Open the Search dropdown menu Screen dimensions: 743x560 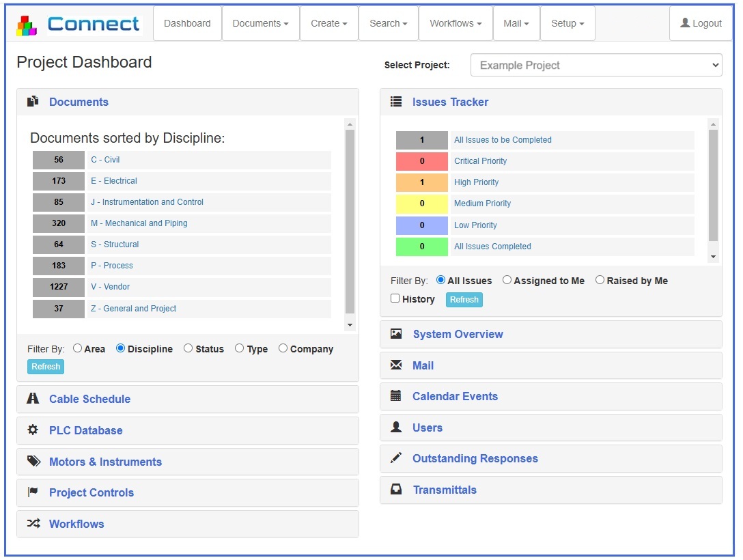point(389,23)
